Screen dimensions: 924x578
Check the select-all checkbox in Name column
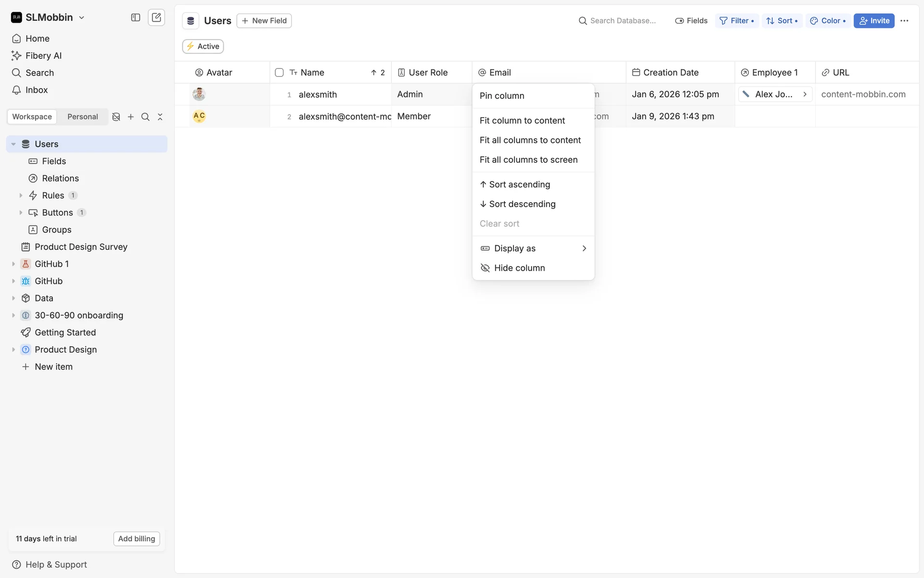tap(279, 73)
